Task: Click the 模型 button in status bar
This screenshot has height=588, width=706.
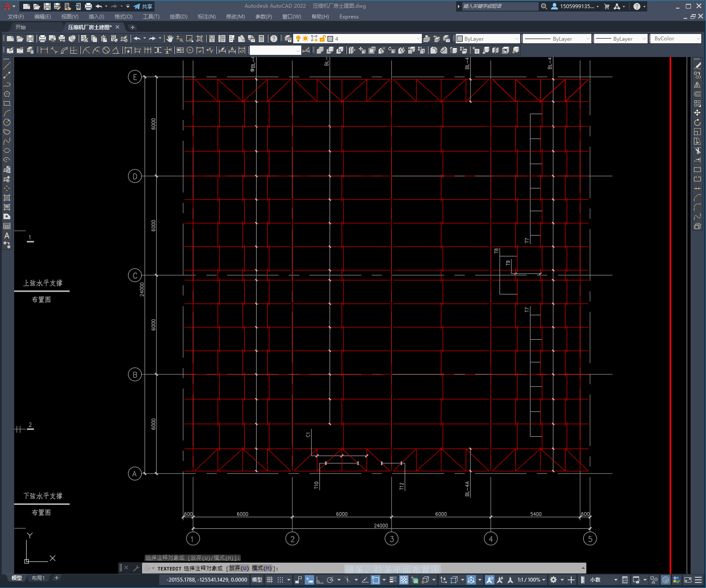Action: click(257, 580)
